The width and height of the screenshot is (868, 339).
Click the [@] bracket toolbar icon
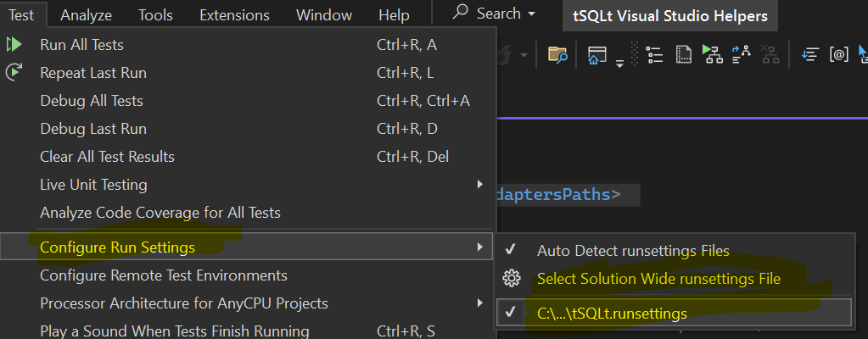point(838,53)
